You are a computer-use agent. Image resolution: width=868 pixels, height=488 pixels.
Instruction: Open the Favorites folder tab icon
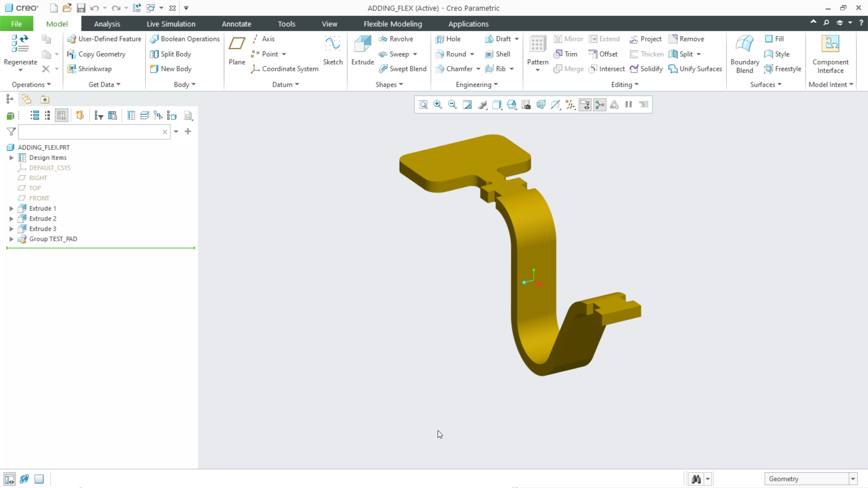point(45,99)
